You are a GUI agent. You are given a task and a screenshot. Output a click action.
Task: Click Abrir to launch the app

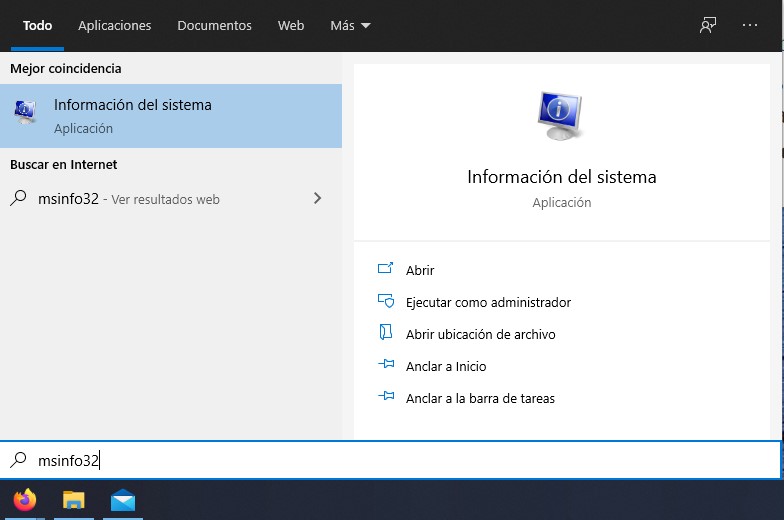420,270
